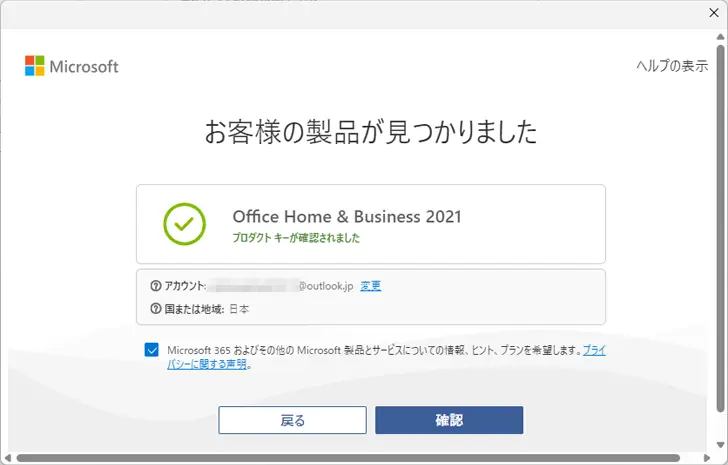The height and width of the screenshot is (465, 728).
Task: Click the vertical scrollbar down arrow
Action: coord(720,445)
